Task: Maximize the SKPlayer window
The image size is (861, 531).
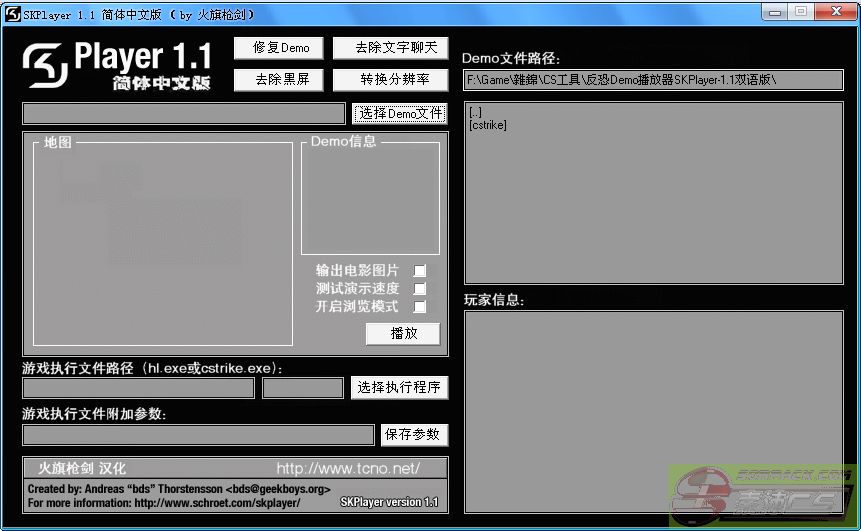Action: 801,12
